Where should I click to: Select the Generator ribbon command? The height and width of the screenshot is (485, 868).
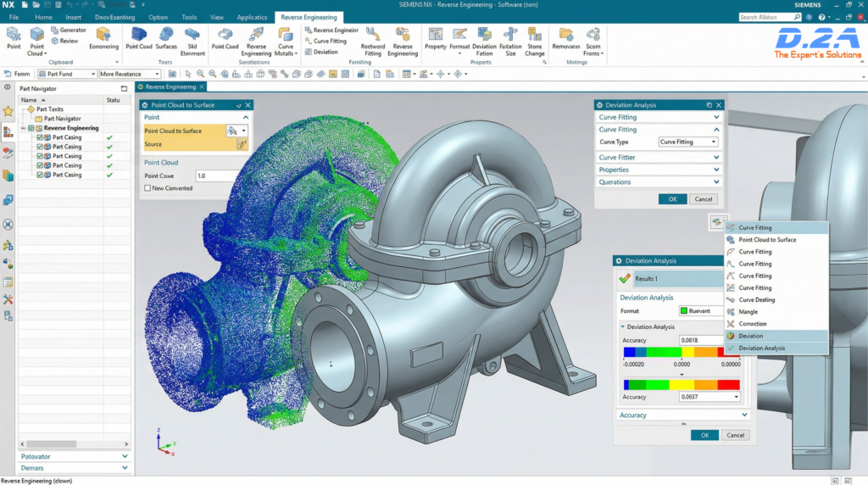68,30
